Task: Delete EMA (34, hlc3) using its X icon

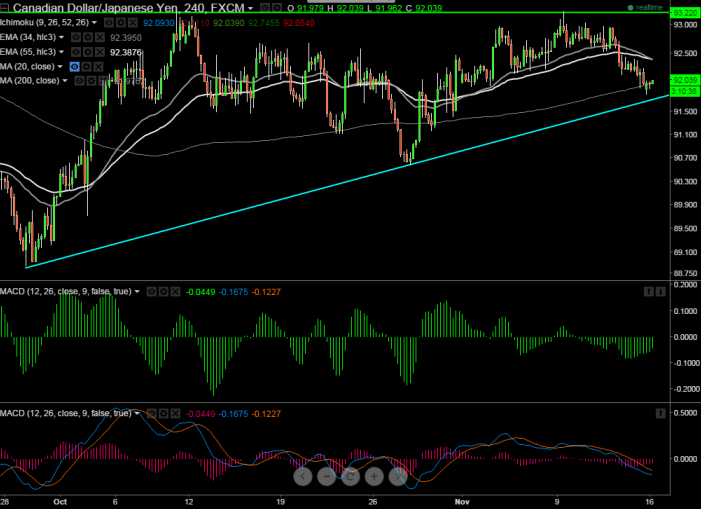Action: click(x=100, y=38)
